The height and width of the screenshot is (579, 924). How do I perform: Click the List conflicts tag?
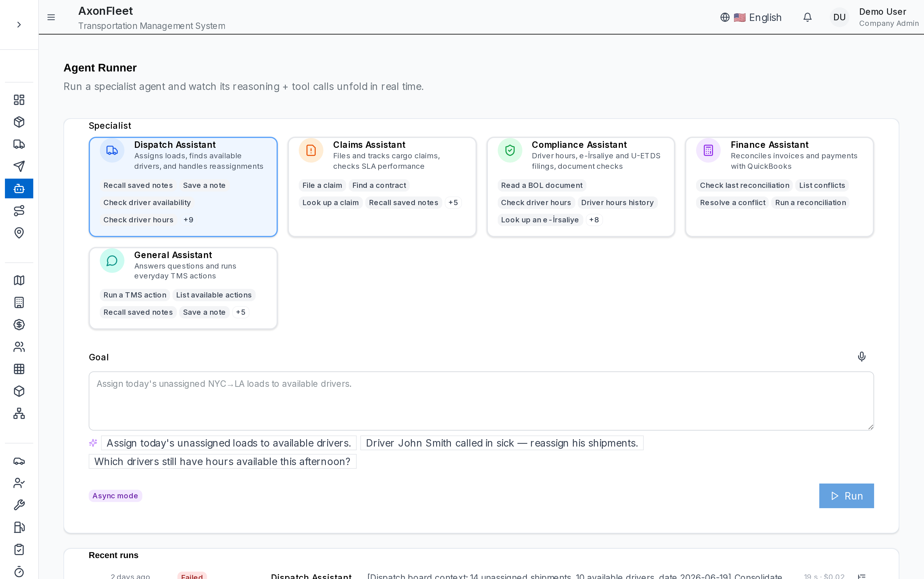point(822,185)
